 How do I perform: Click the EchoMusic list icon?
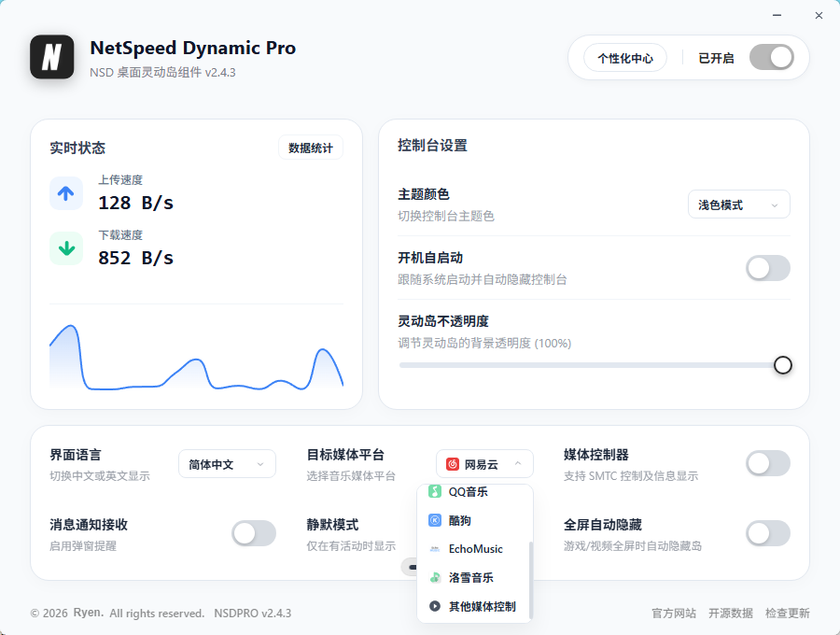(x=435, y=549)
